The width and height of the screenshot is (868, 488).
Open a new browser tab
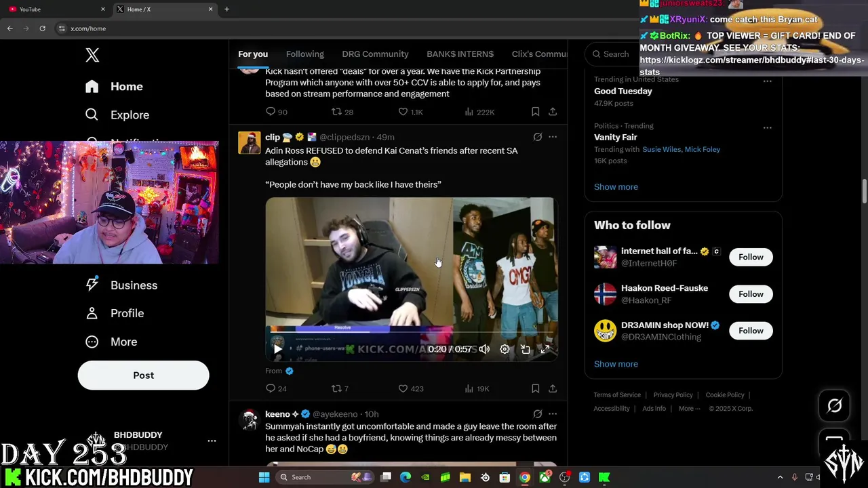[226, 9]
